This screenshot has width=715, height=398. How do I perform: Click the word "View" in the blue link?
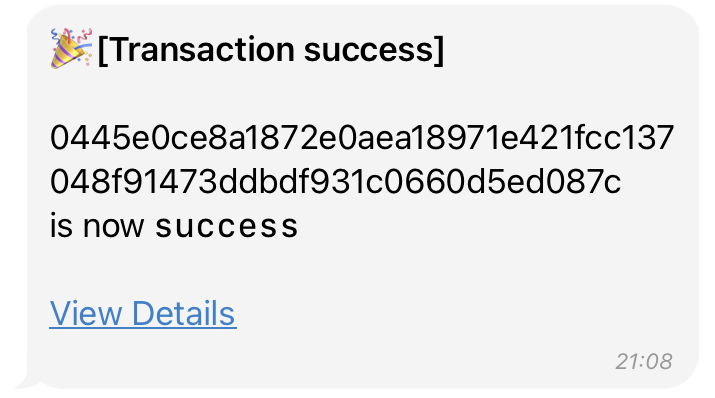[86, 313]
